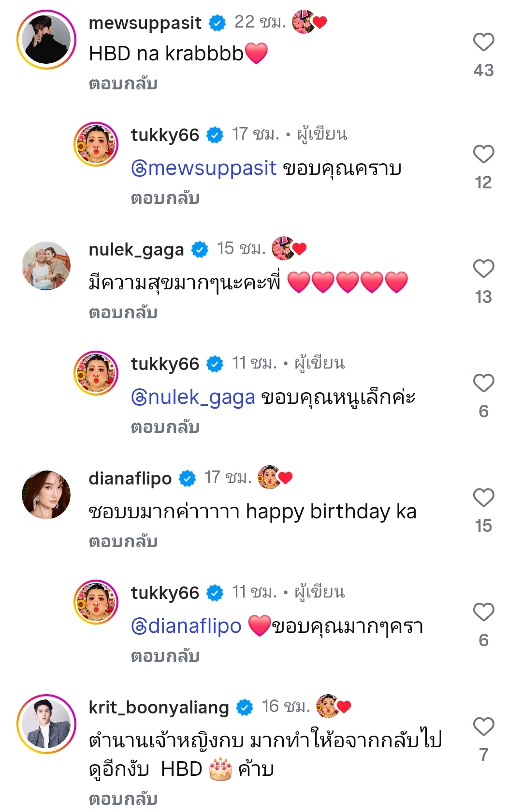Like tukky66's reply to @nulek_gaga
This screenshot has width=522, height=812.
(x=483, y=383)
